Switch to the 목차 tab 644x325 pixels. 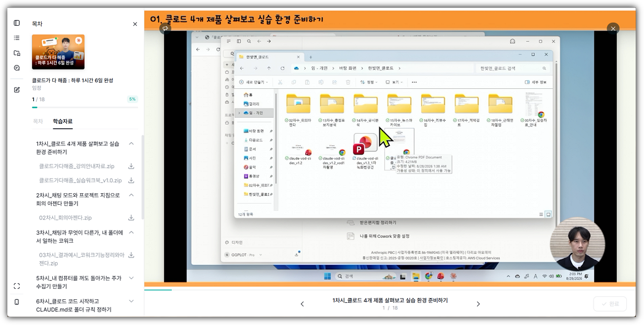point(38,121)
